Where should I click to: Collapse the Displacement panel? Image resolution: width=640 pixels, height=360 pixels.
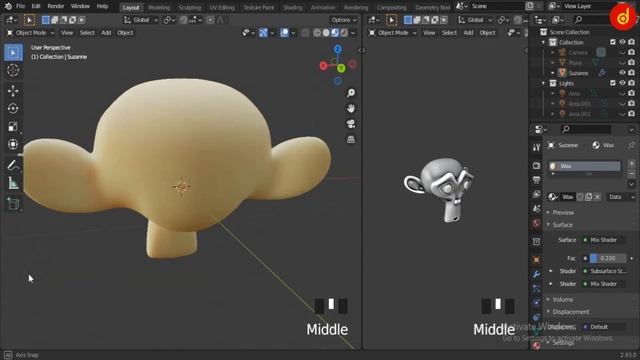click(570, 312)
